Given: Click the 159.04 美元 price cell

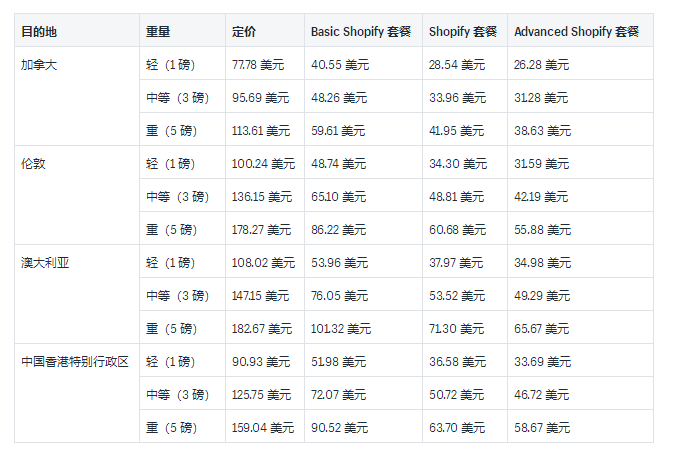Looking at the screenshot, I should coord(263,428).
